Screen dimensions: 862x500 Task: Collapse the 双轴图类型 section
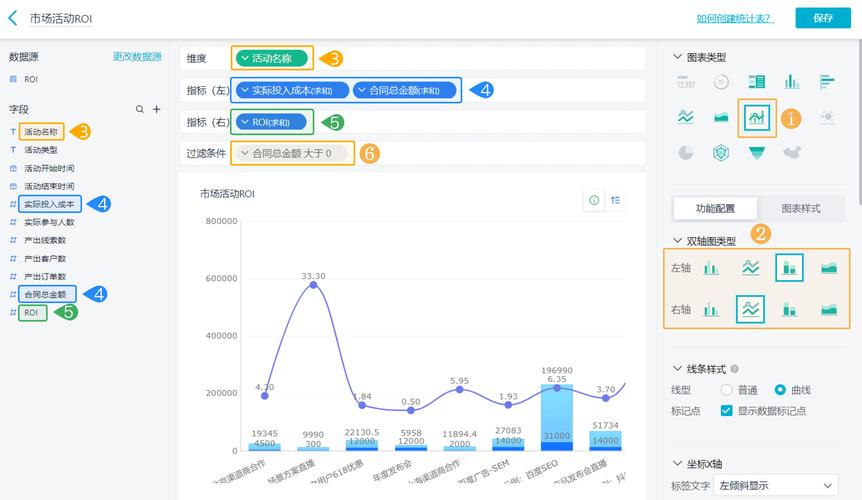678,241
